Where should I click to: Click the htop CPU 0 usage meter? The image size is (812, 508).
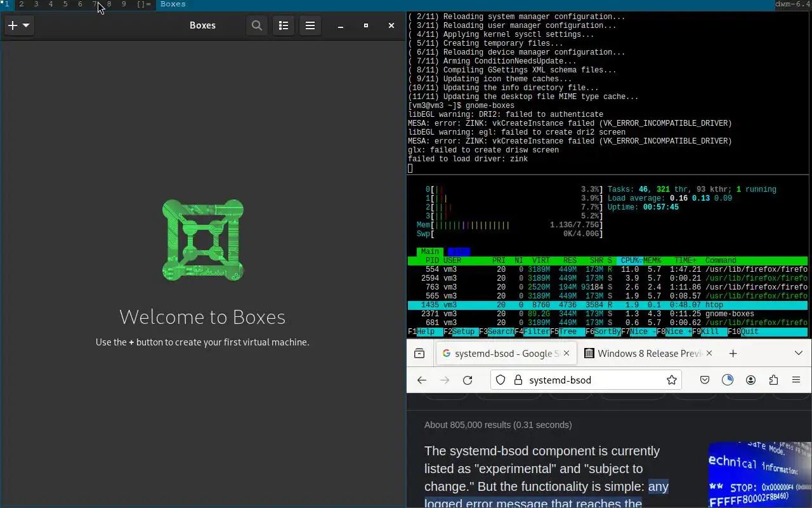(514, 189)
